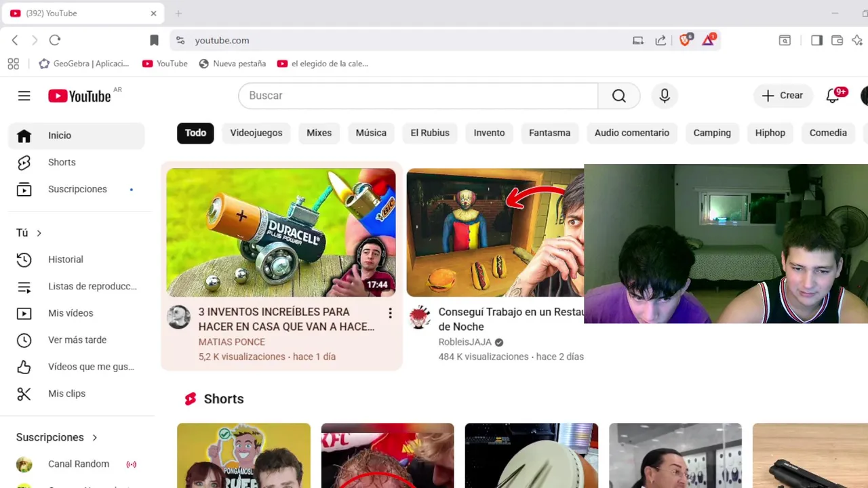Open Listas de reproducción
The image size is (868, 488).
coord(77,286)
